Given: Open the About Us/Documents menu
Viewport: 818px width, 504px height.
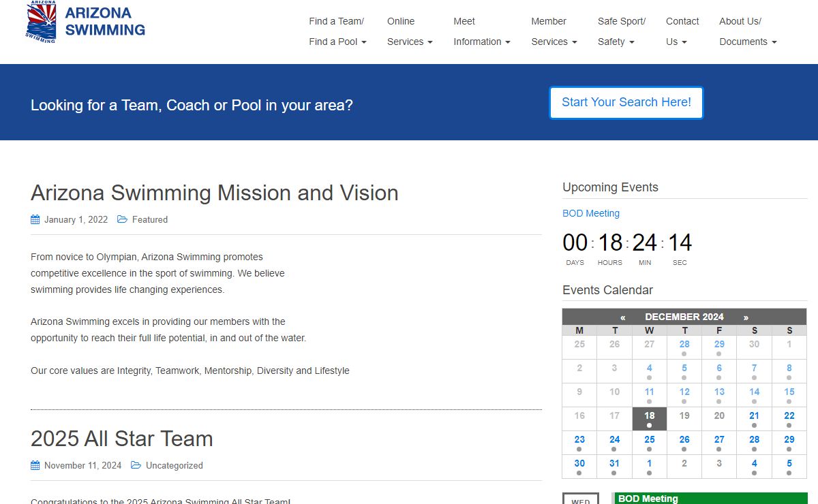Looking at the screenshot, I should click(748, 31).
